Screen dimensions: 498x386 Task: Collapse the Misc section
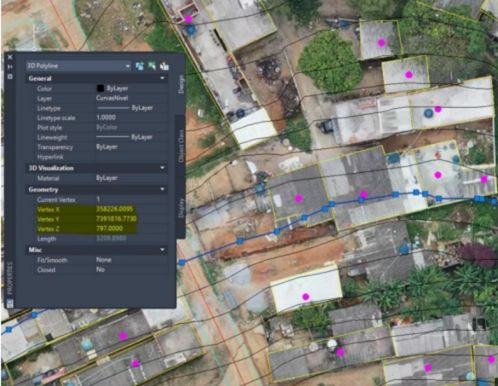(162, 250)
